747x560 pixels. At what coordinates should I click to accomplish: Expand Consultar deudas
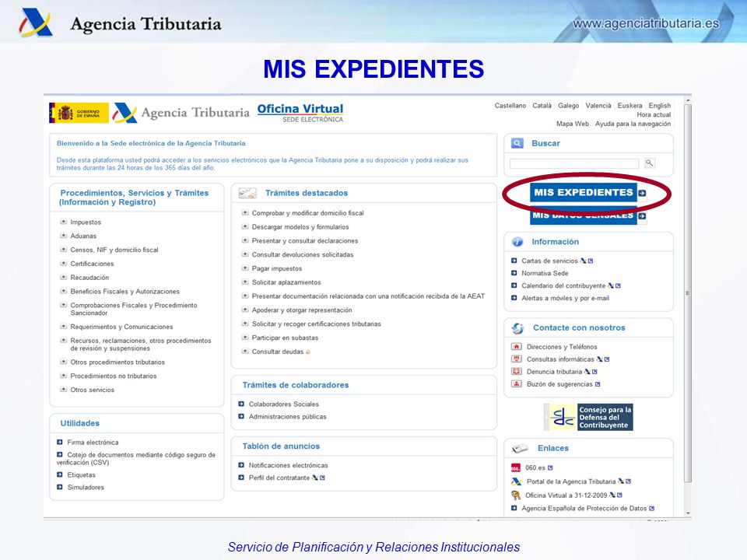[245, 351]
